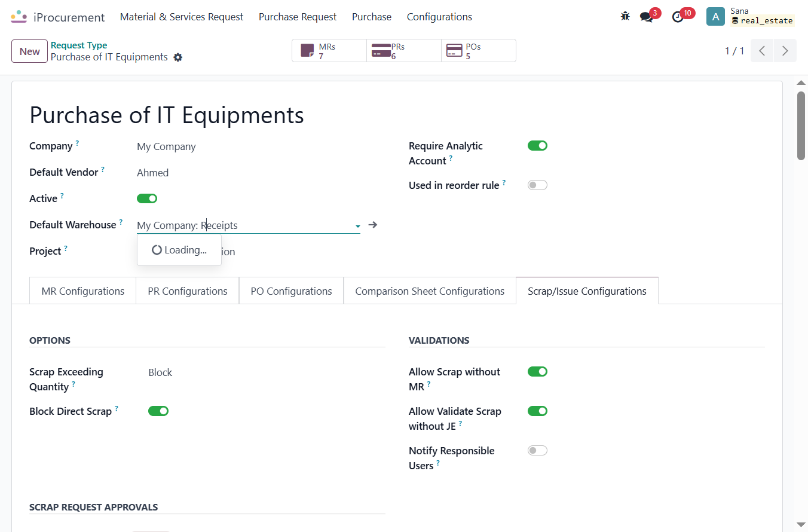Switch to the PO Configurations tab
This screenshot has width=808, height=532.
292,291
